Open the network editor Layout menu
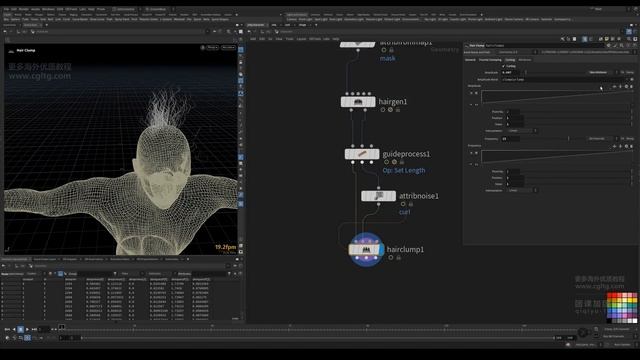This screenshot has height=360, width=640. 301,39
